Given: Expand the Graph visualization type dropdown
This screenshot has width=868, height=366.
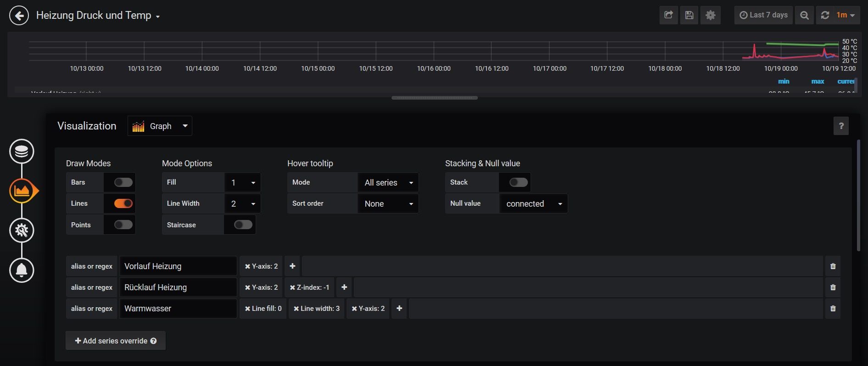Looking at the screenshot, I should coord(160,126).
